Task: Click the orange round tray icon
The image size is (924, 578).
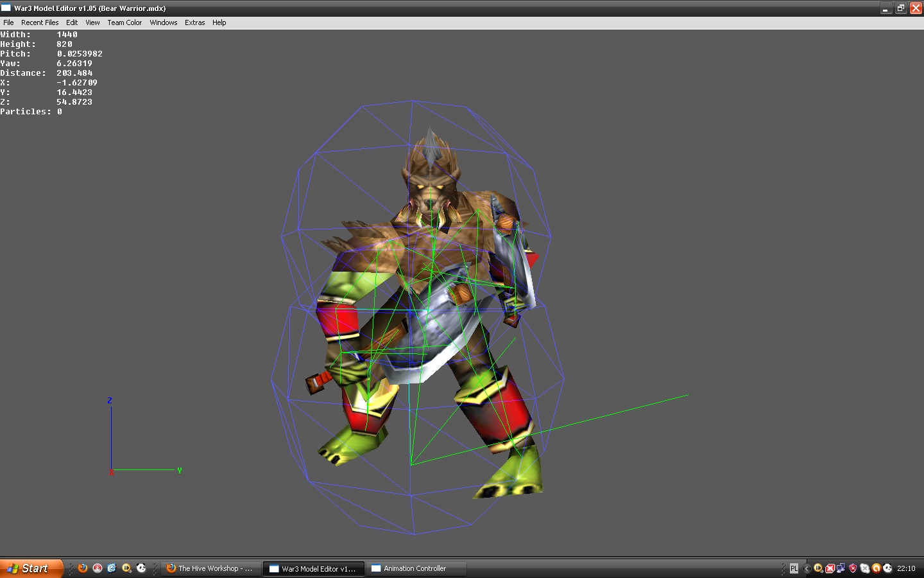Action: tap(876, 568)
